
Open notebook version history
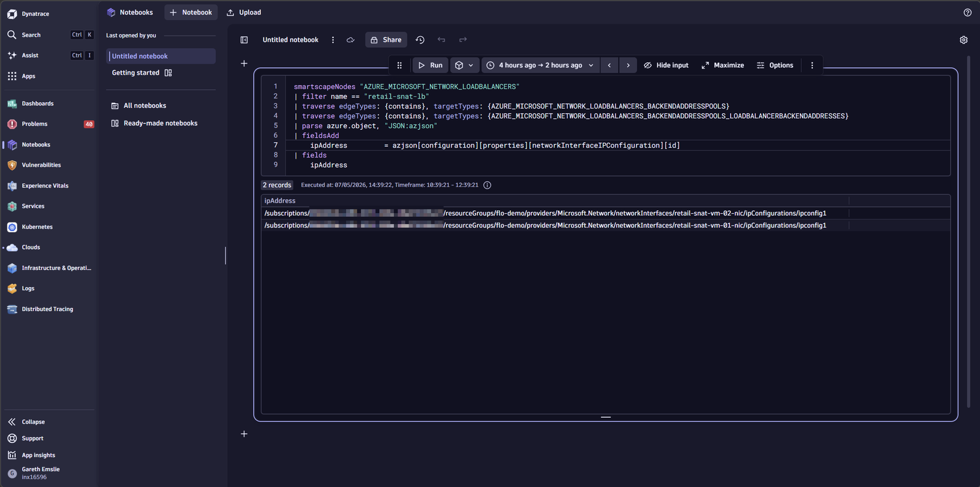pos(420,40)
